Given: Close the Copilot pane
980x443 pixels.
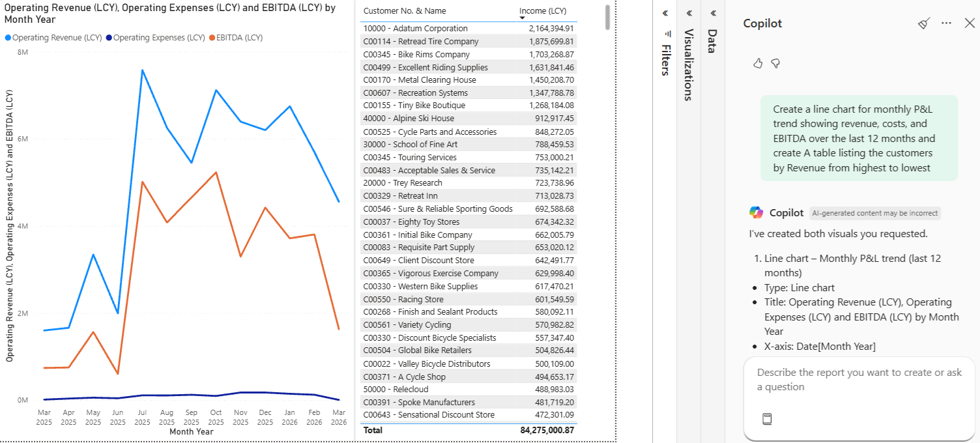Looking at the screenshot, I should pos(969,23).
